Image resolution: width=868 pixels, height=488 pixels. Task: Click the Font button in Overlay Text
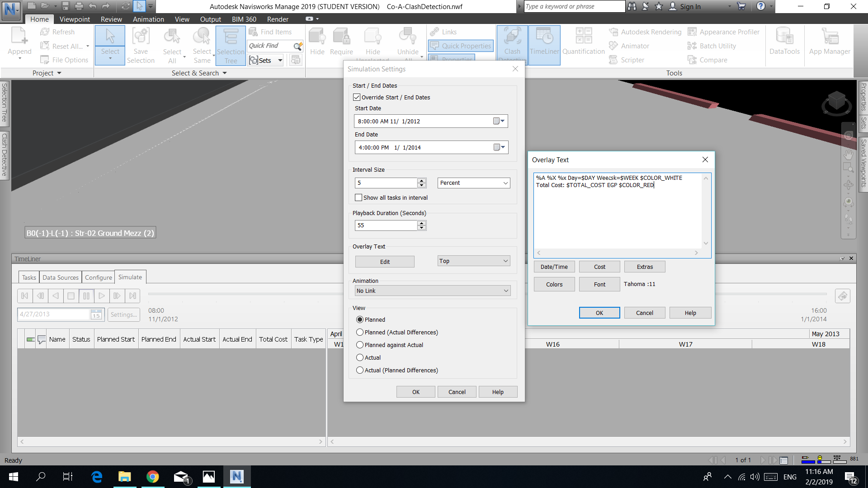[x=599, y=284]
